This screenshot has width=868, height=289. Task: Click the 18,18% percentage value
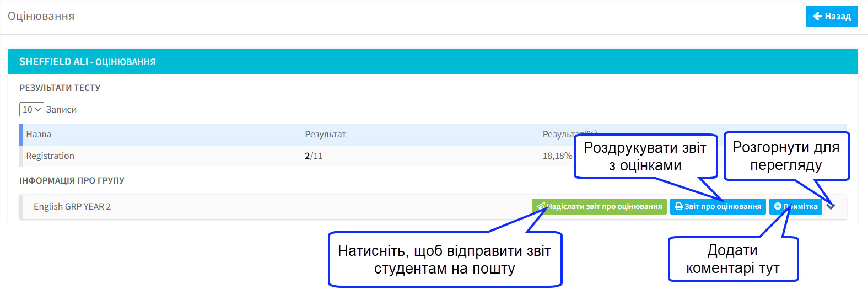pyautogui.click(x=557, y=156)
